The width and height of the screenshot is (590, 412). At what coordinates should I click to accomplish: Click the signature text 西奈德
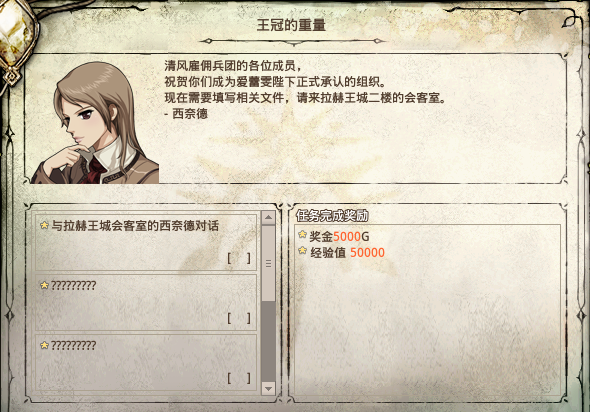pos(190,114)
